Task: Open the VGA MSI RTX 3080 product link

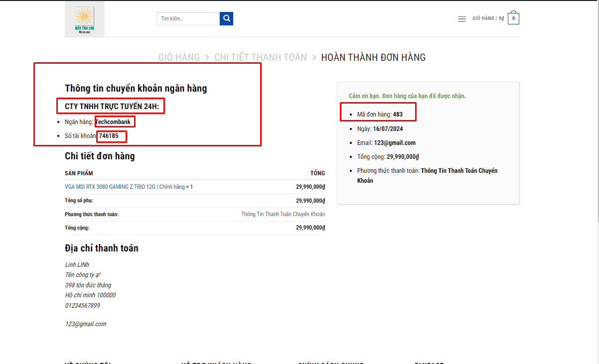Action: click(x=125, y=187)
